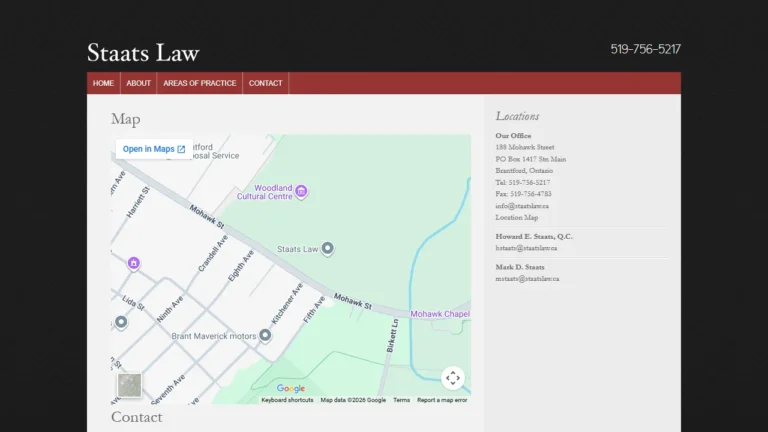Click the Brant Maverick motors label

coord(214,336)
